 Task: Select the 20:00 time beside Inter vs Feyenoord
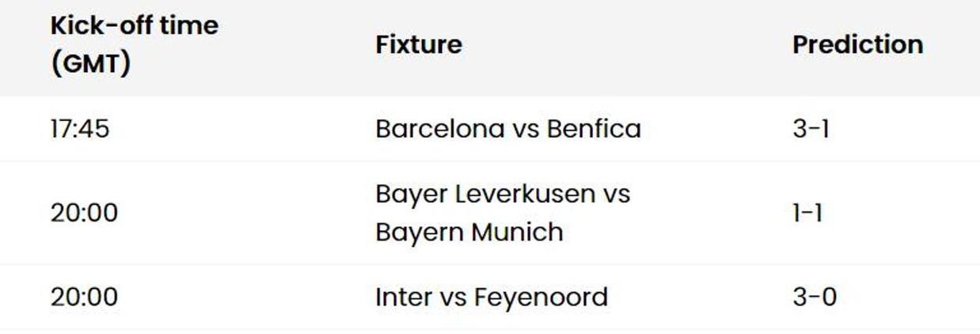coord(84,298)
